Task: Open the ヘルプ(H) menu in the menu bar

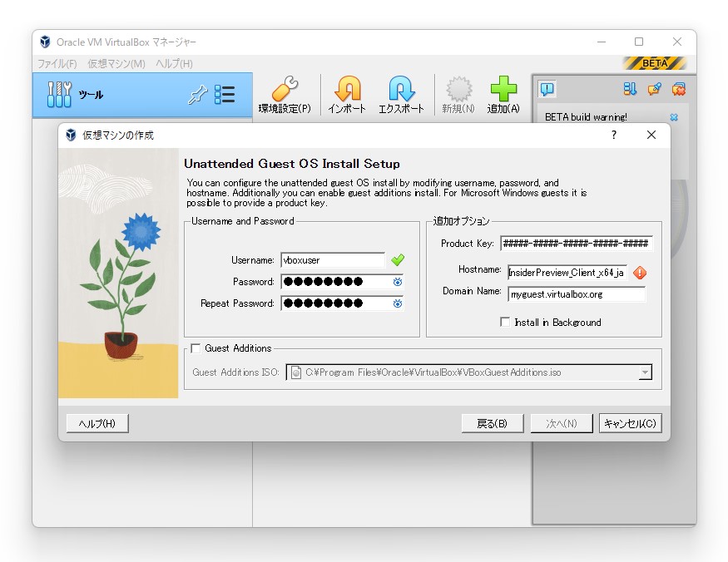Action: point(174,63)
